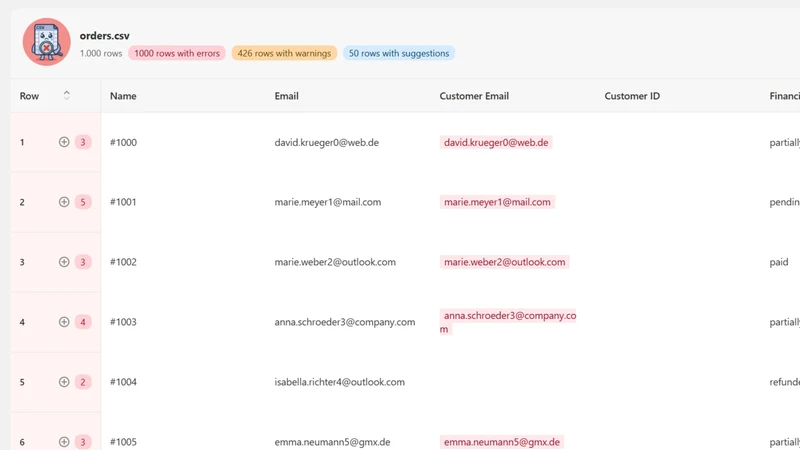Click the Customer ID column header
This screenshot has height=450, width=800.
click(x=632, y=96)
